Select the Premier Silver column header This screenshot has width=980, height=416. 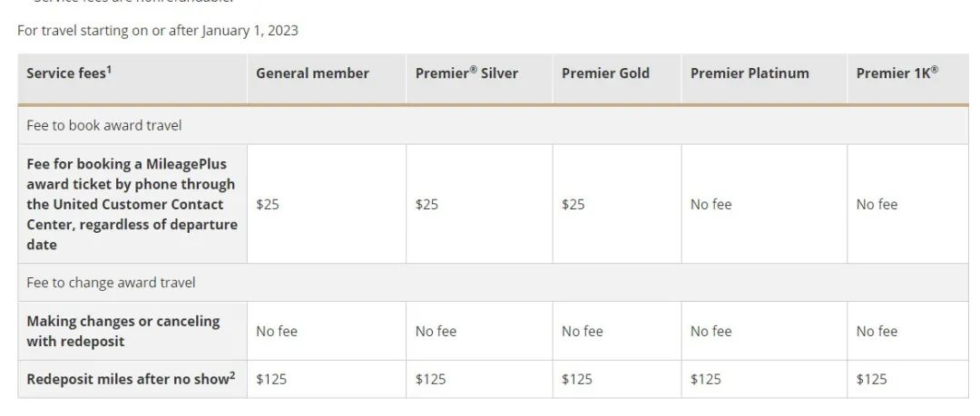[x=466, y=73]
